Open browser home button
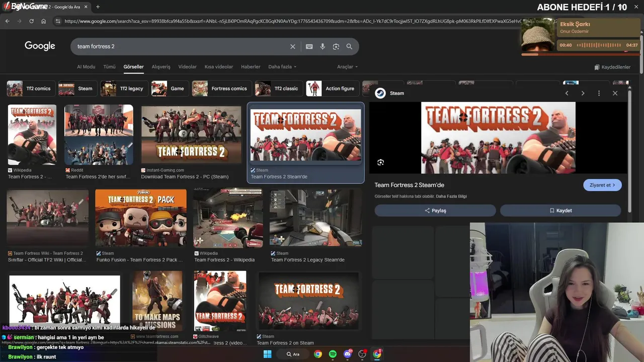 (44, 21)
